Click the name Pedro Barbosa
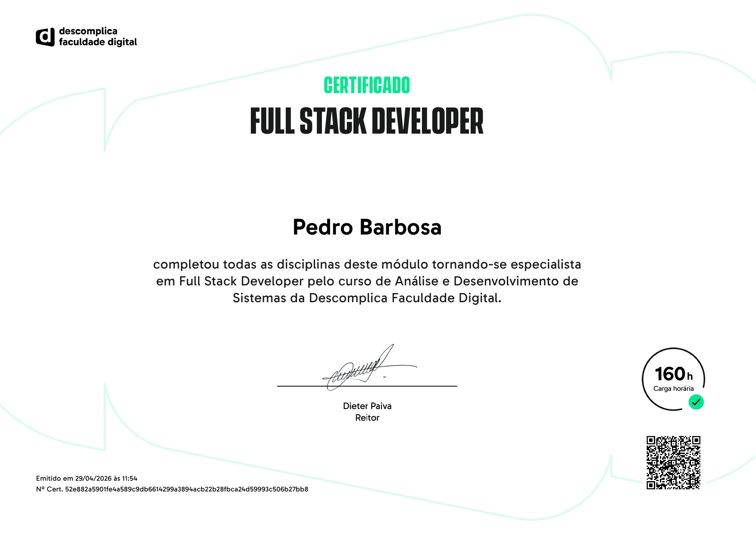 [367, 227]
